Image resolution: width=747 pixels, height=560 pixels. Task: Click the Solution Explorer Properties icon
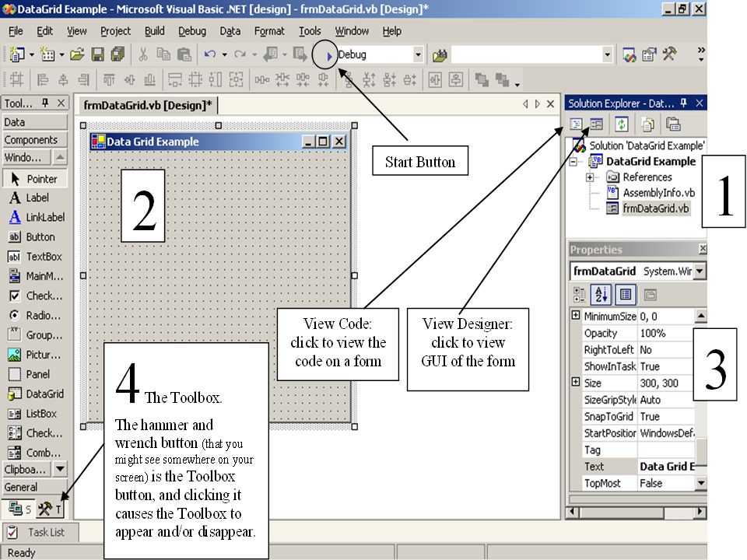tap(672, 124)
